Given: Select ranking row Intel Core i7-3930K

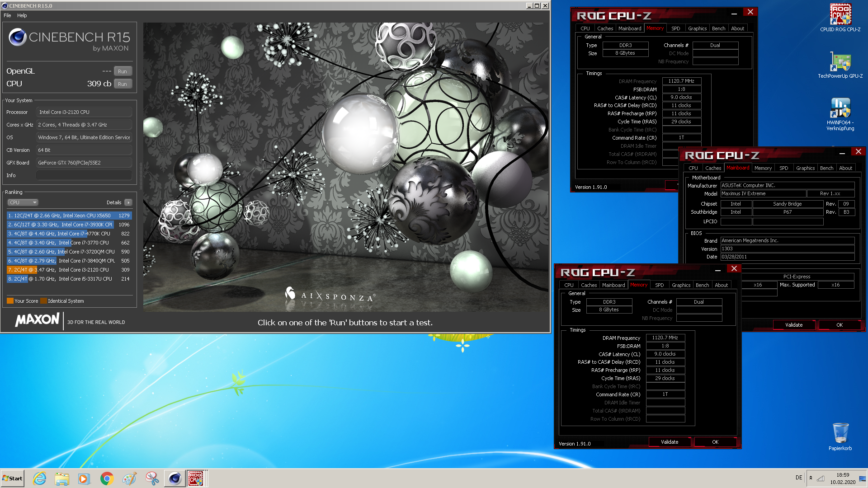Looking at the screenshot, I should click(x=69, y=225).
